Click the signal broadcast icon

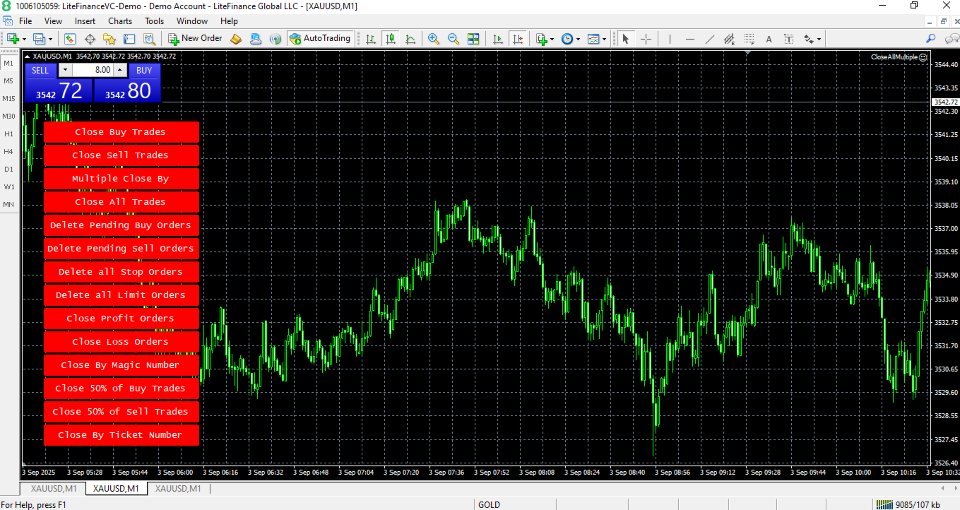point(276,39)
